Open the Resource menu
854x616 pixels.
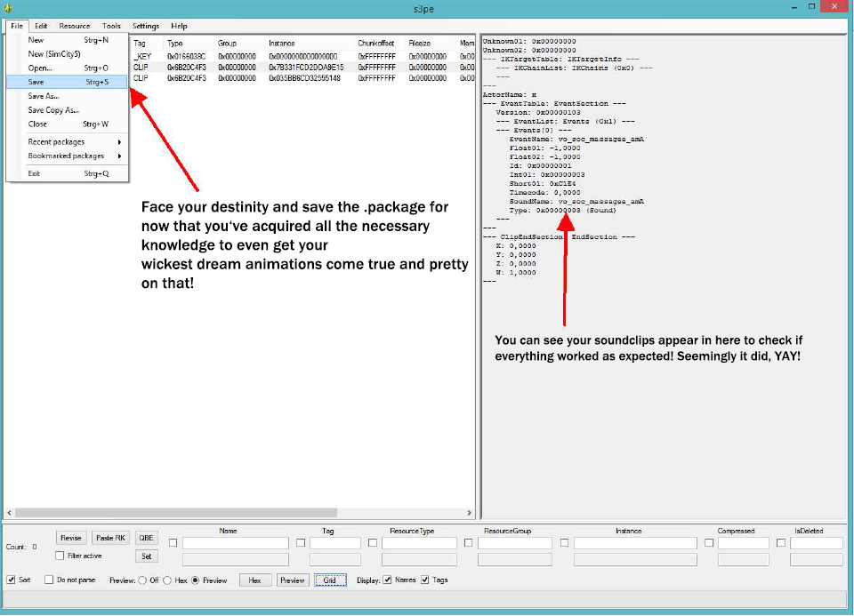[75, 26]
